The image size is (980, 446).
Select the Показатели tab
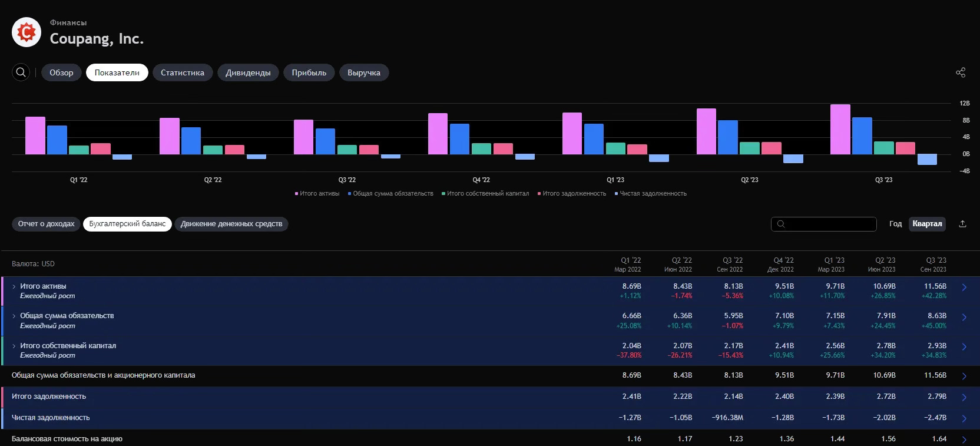(117, 72)
